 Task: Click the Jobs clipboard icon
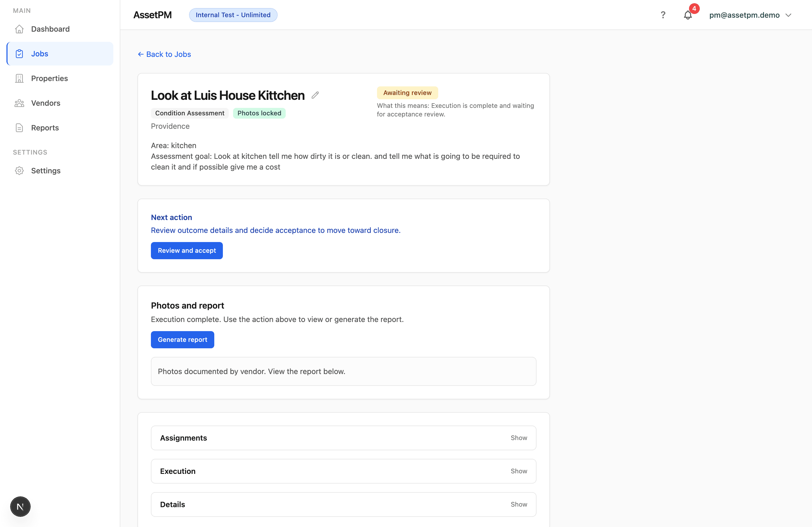(x=19, y=54)
